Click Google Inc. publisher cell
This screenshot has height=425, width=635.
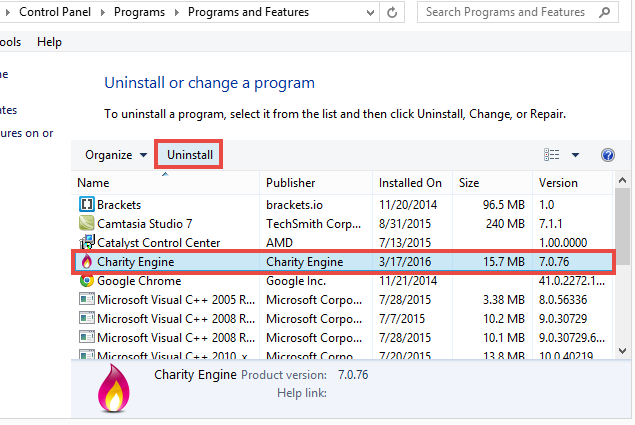296,281
